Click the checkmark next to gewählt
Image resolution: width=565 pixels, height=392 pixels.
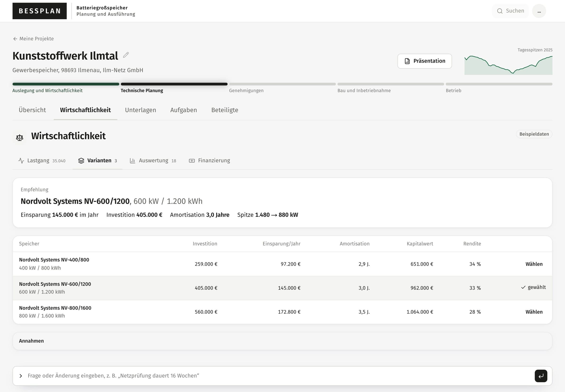(523, 287)
